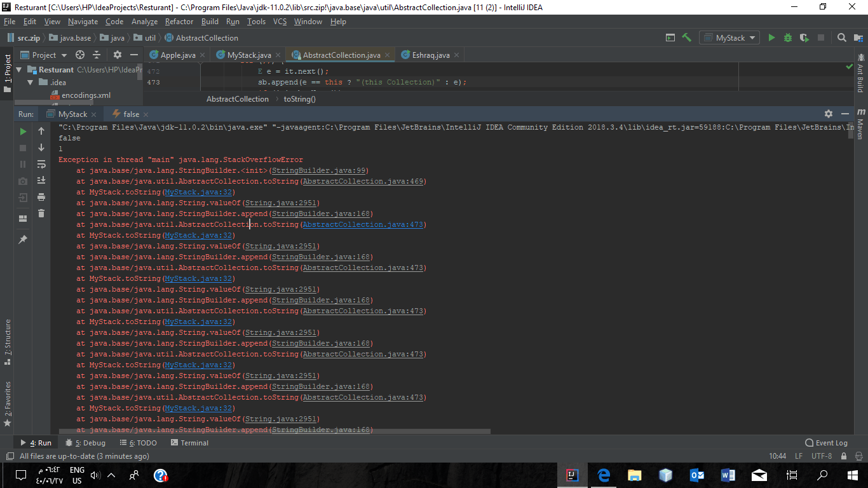Viewport: 868px width, 488px height.
Task: Collapse the Resturant project node
Action: (19, 70)
